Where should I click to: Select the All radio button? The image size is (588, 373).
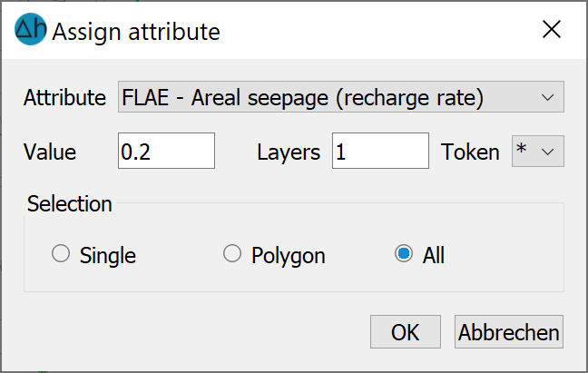tap(404, 254)
